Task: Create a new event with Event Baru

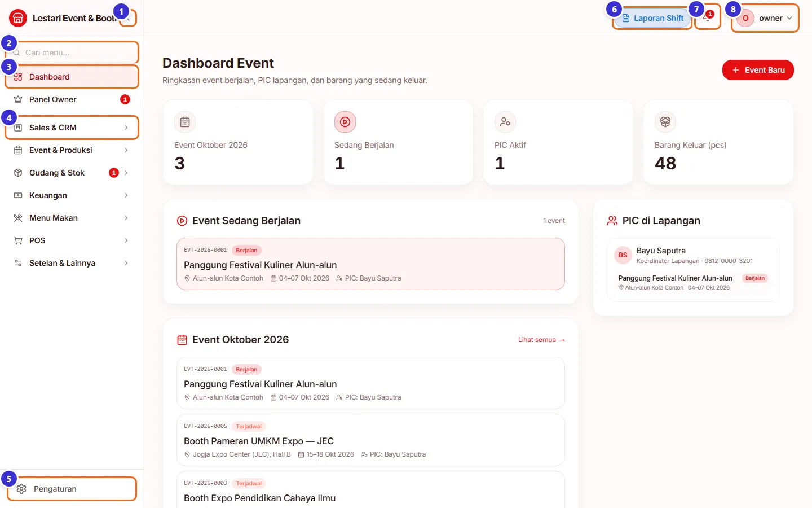Action: coord(758,70)
